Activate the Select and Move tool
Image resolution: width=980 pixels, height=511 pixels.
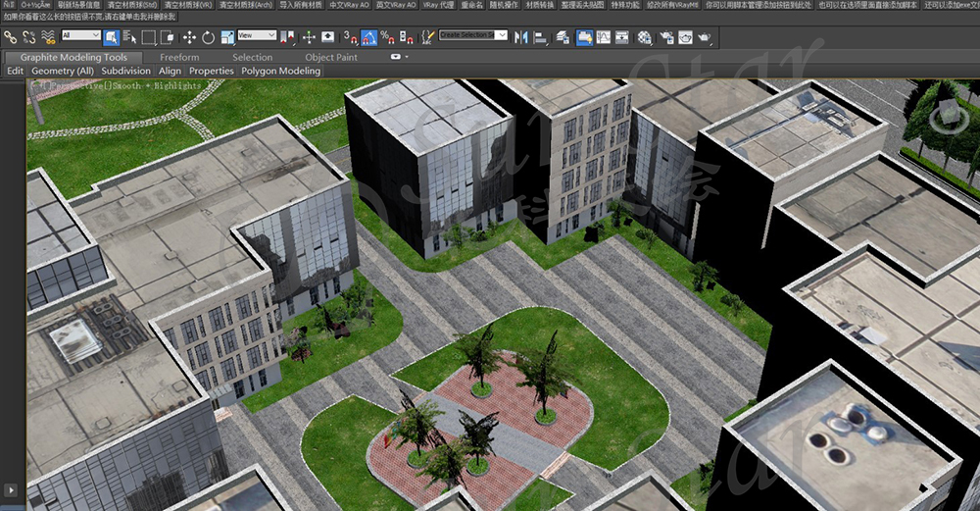(189, 37)
